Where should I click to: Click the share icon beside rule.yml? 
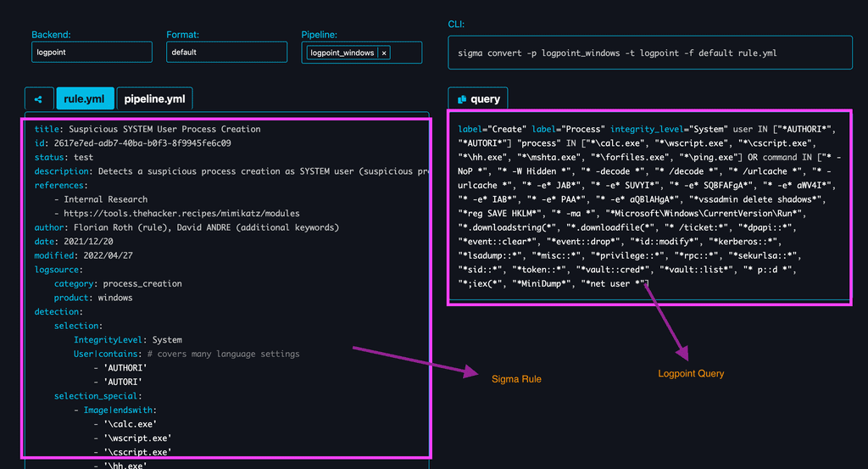[x=39, y=99]
